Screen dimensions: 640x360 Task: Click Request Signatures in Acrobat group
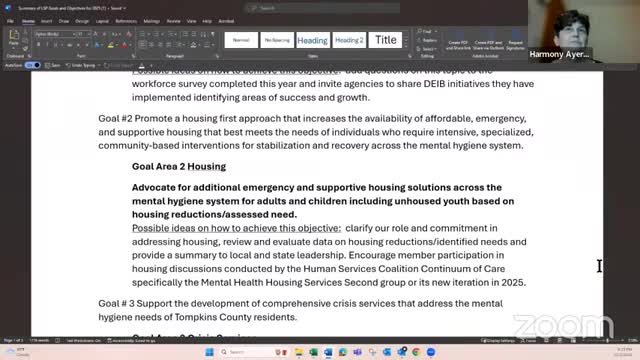(x=515, y=41)
